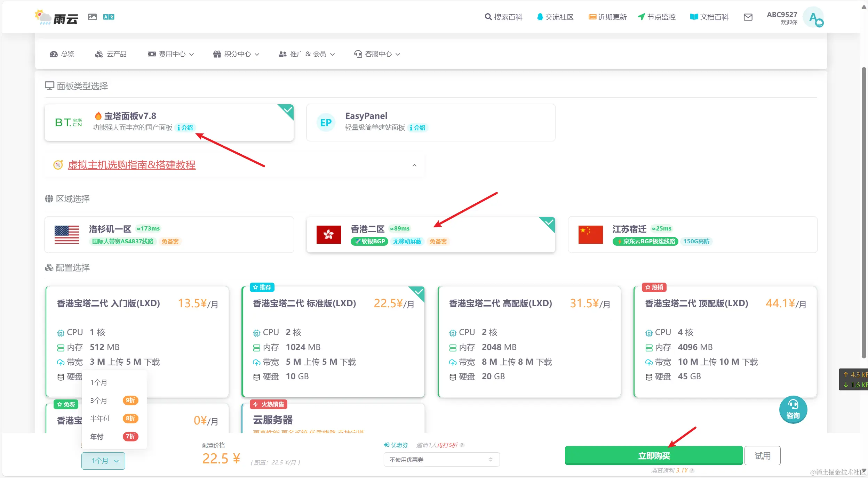Click help icon beside 消费返利
The height and width of the screenshot is (478, 868).
coord(692,470)
